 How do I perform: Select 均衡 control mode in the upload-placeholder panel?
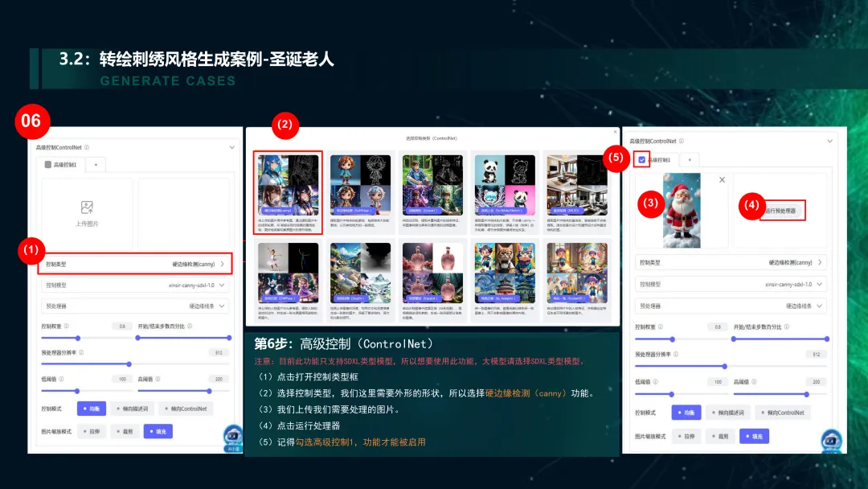tap(92, 409)
